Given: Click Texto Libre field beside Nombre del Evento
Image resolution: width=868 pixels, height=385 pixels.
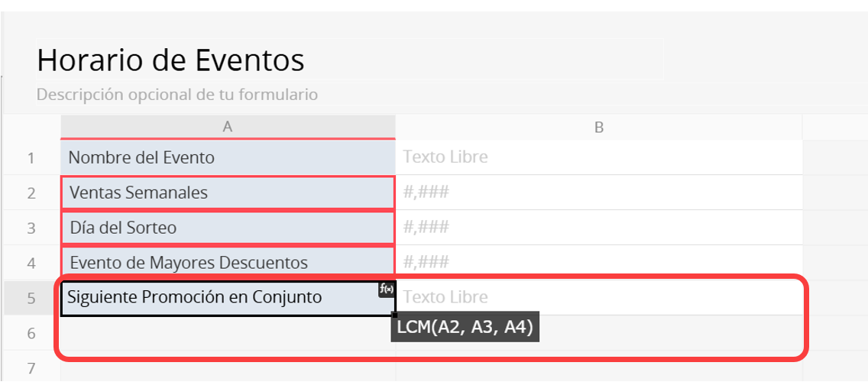Looking at the screenshot, I should click(599, 158).
